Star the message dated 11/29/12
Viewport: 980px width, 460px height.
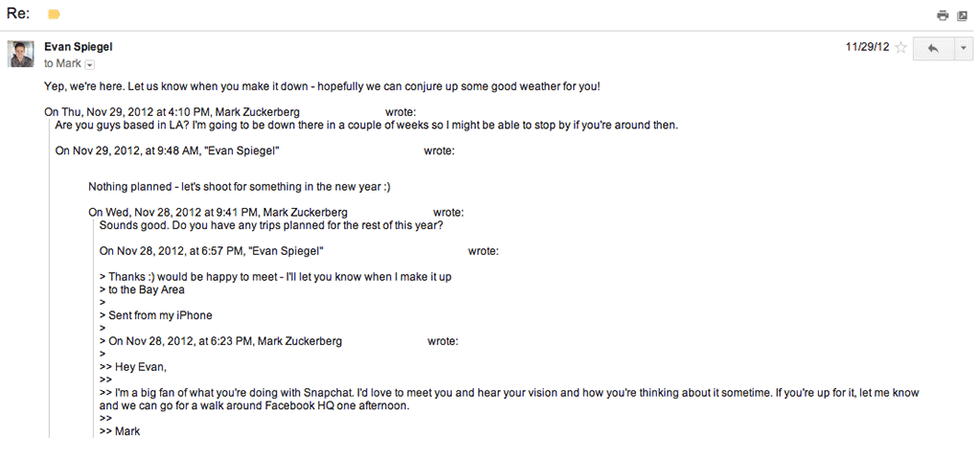point(900,47)
